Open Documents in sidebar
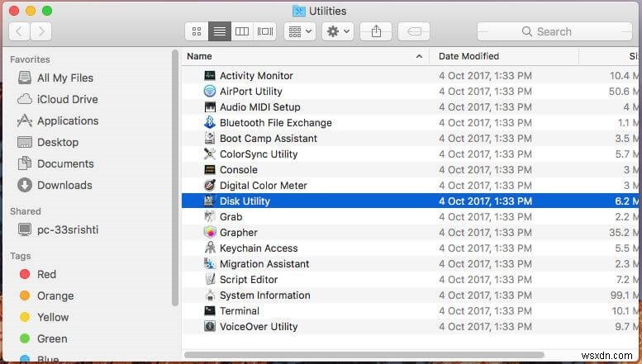The height and width of the screenshot is (364, 642). [55, 163]
